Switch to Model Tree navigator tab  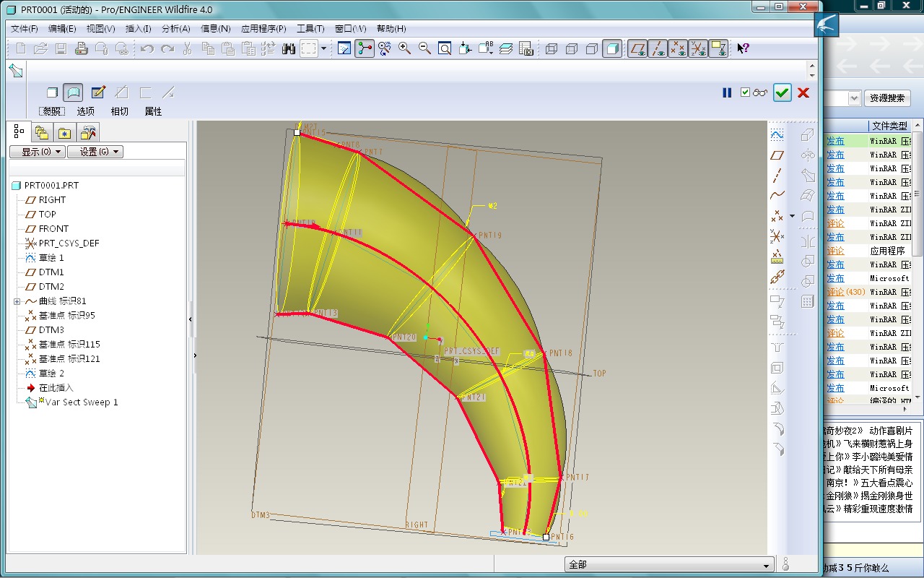point(19,132)
